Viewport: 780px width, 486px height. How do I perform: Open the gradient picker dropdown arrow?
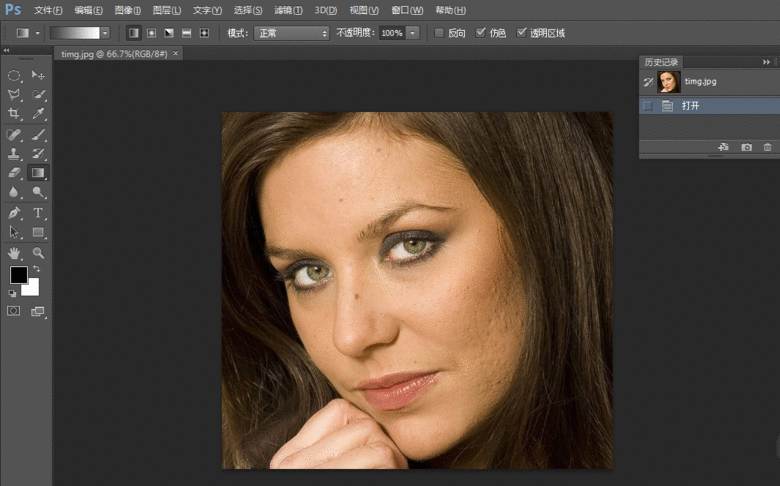pyautogui.click(x=104, y=33)
